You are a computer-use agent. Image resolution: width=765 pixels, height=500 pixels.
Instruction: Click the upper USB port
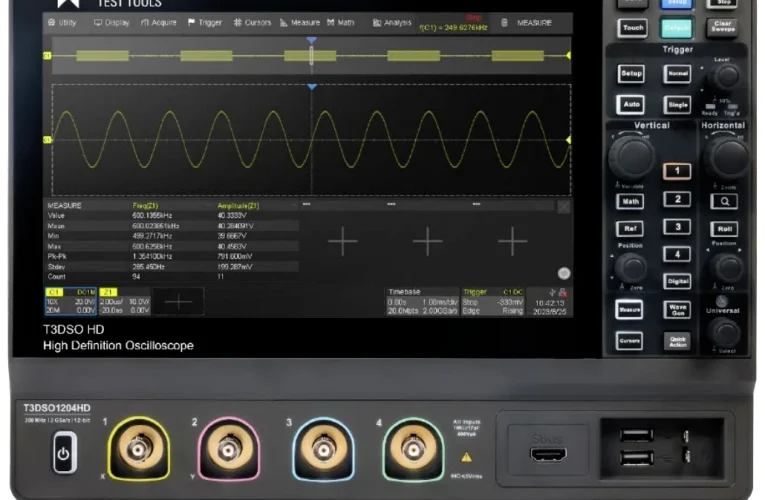636,435
